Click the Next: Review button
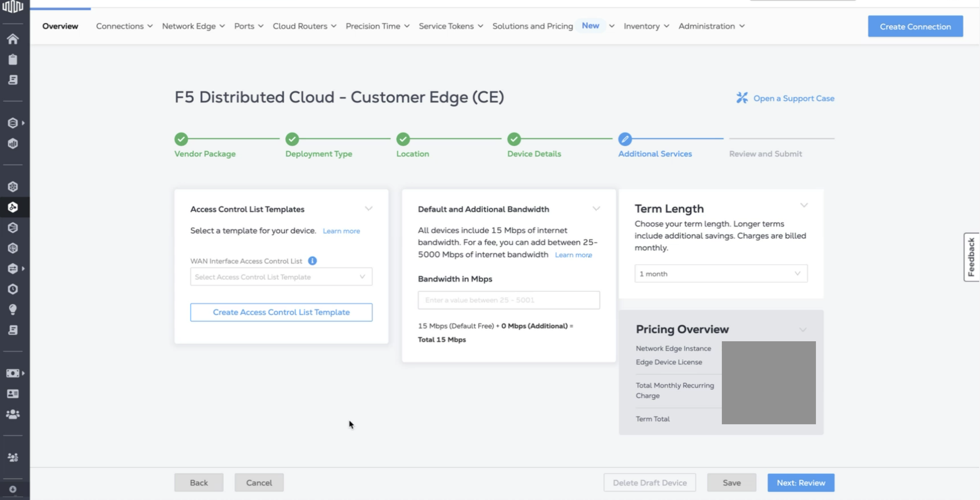 point(800,483)
